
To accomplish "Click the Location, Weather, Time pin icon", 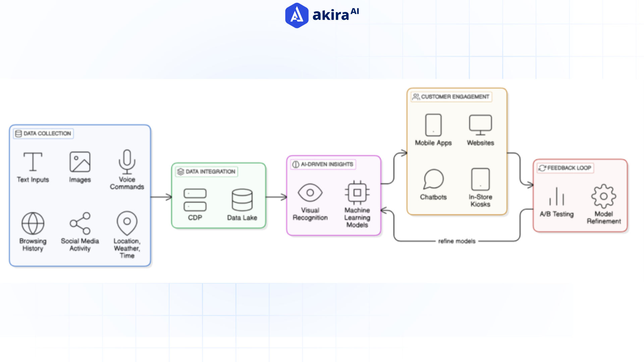I will (127, 223).
